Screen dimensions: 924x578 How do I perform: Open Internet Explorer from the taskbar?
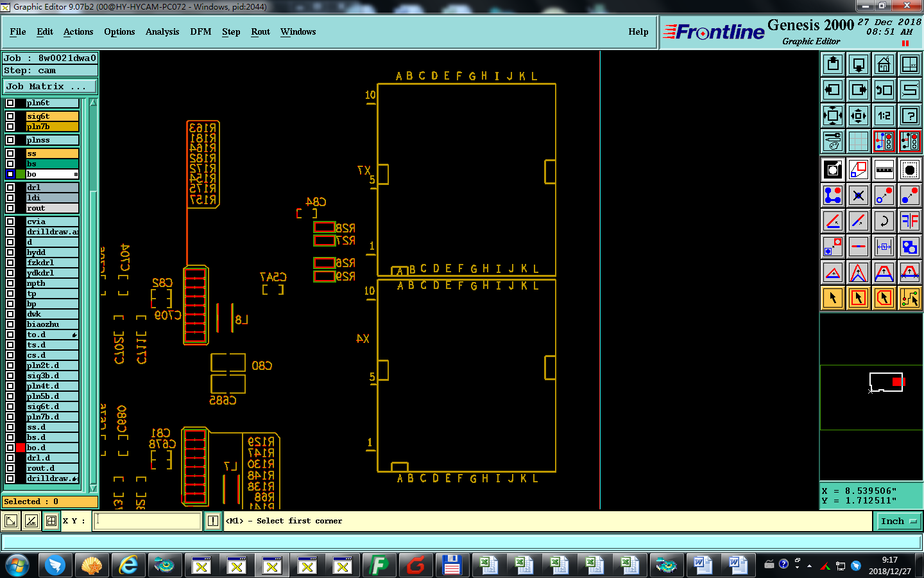(128, 565)
